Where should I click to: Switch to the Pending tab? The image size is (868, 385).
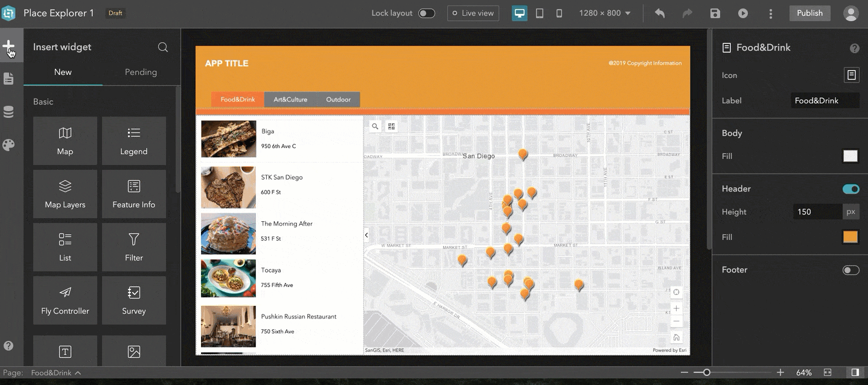141,72
